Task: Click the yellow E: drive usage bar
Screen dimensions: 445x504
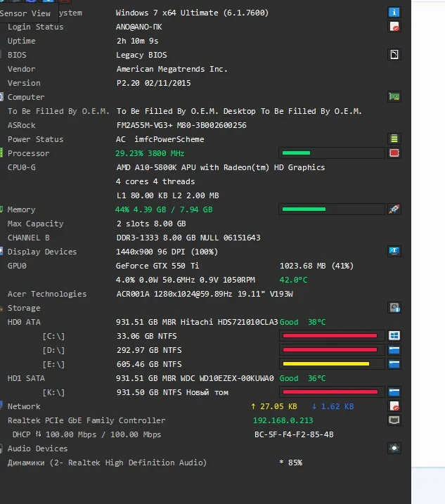Action: (x=332, y=364)
